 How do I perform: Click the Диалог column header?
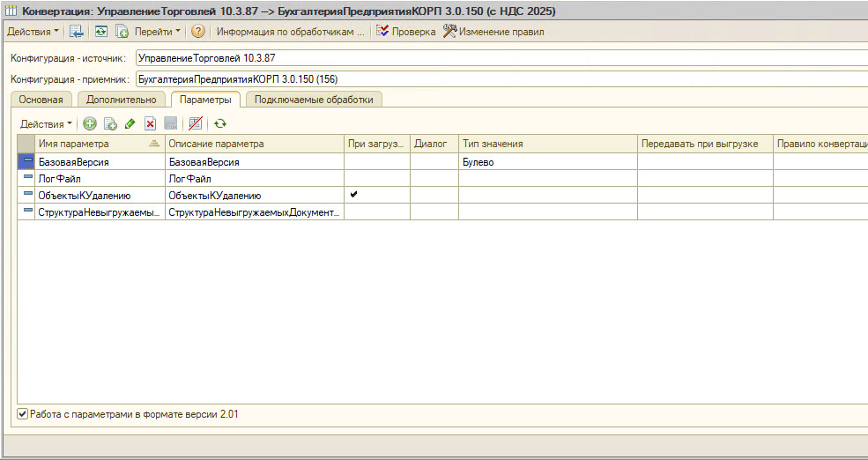pyautogui.click(x=434, y=144)
